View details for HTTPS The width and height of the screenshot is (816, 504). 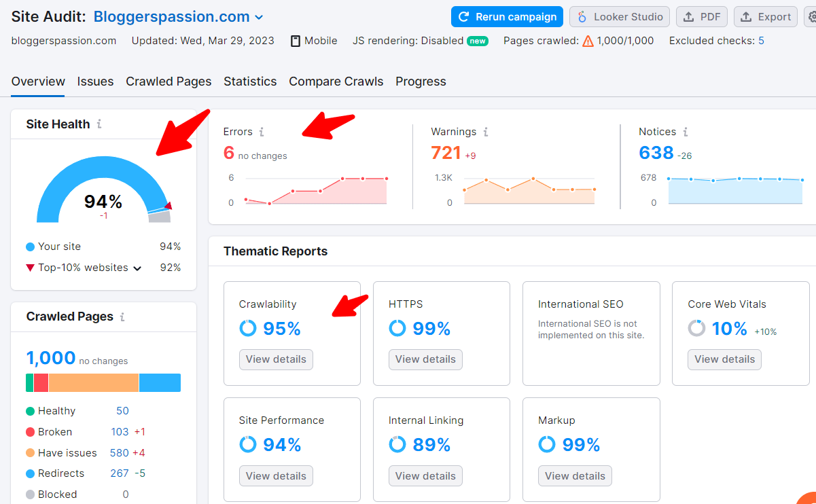pyautogui.click(x=425, y=359)
